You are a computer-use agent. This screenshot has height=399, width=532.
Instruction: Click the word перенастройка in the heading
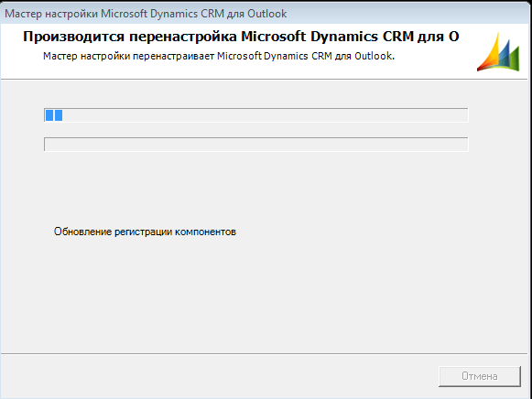(x=183, y=37)
